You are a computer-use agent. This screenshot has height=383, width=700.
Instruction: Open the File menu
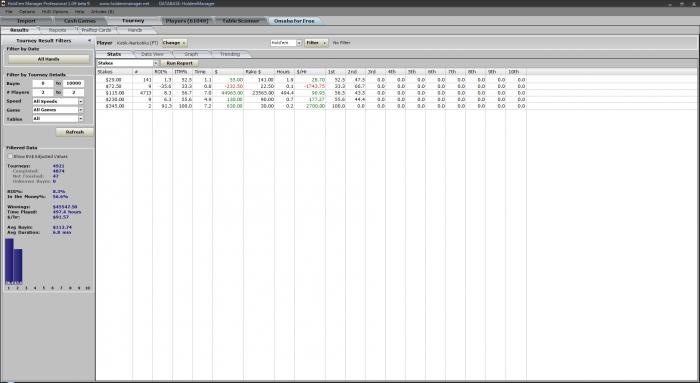point(9,12)
